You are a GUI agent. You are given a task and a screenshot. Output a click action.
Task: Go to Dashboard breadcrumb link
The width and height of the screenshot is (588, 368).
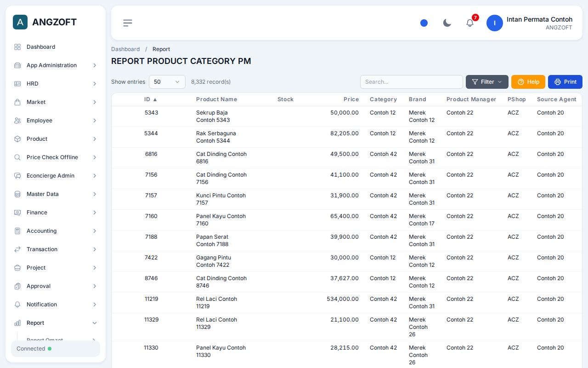[125, 49]
